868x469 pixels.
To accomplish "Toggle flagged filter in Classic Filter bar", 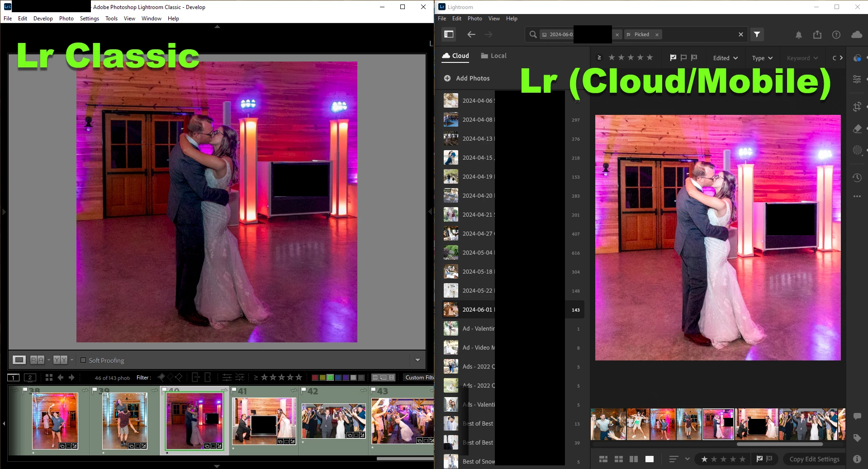I will 161,377.
